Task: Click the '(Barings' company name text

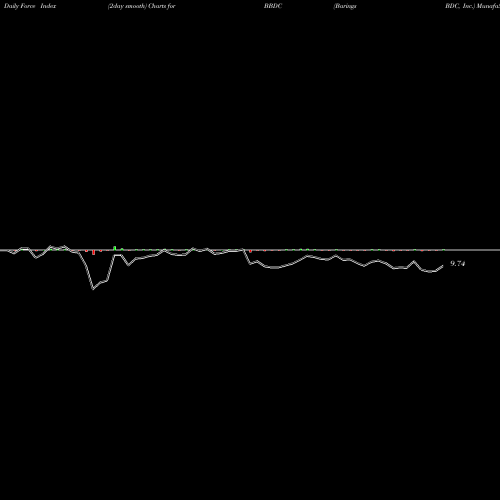Action: click(x=345, y=6)
